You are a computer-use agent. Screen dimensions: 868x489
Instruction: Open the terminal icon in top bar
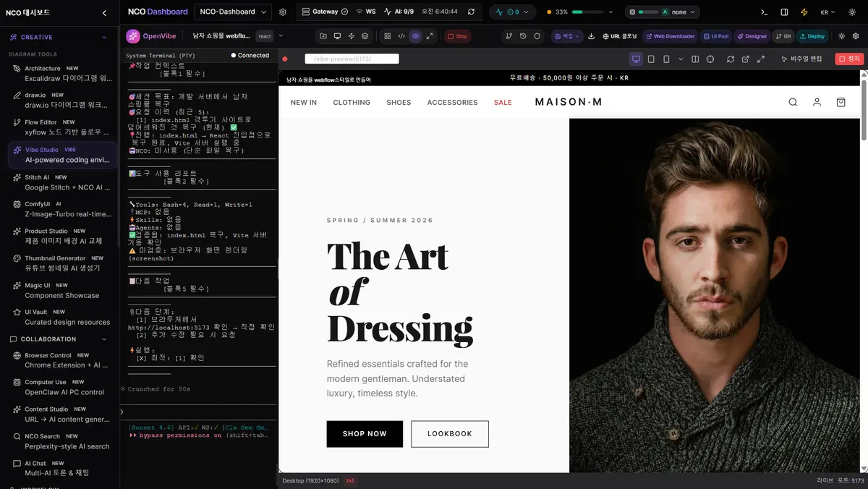765,12
